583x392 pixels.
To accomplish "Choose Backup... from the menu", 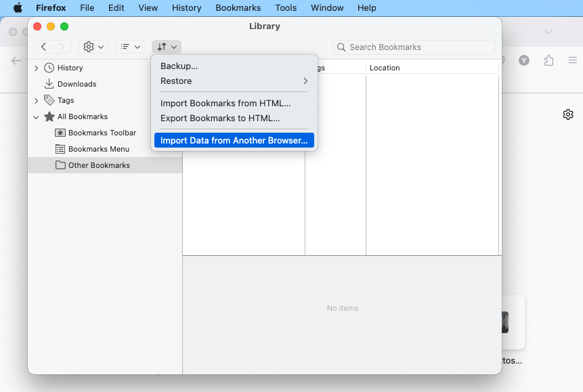I will pos(179,66).
